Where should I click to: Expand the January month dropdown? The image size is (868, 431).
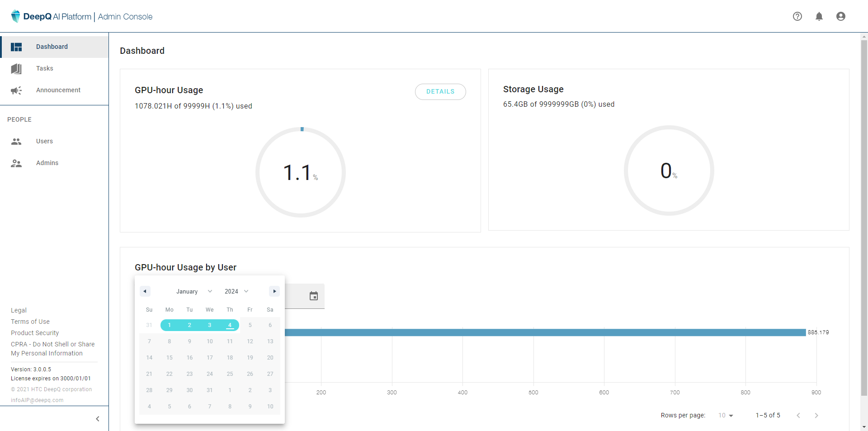point(194,291)
